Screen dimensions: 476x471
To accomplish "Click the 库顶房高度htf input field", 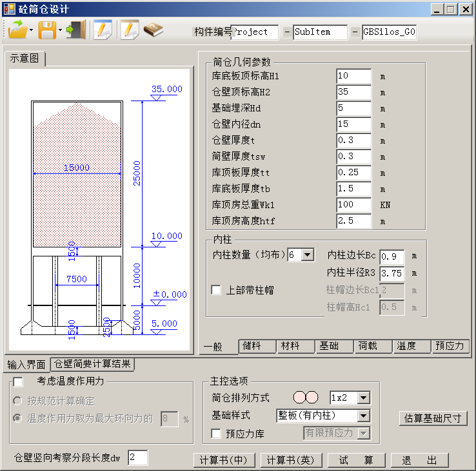I will [353, 220].
